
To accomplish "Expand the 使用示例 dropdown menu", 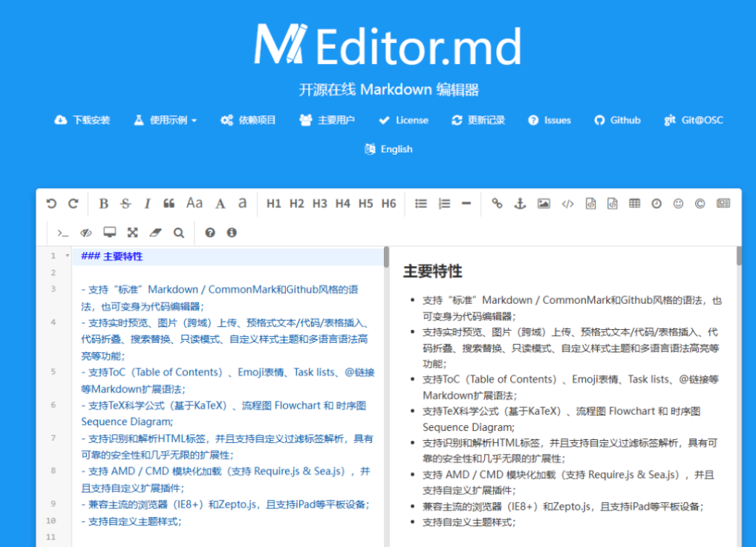I will click(166, 120).
